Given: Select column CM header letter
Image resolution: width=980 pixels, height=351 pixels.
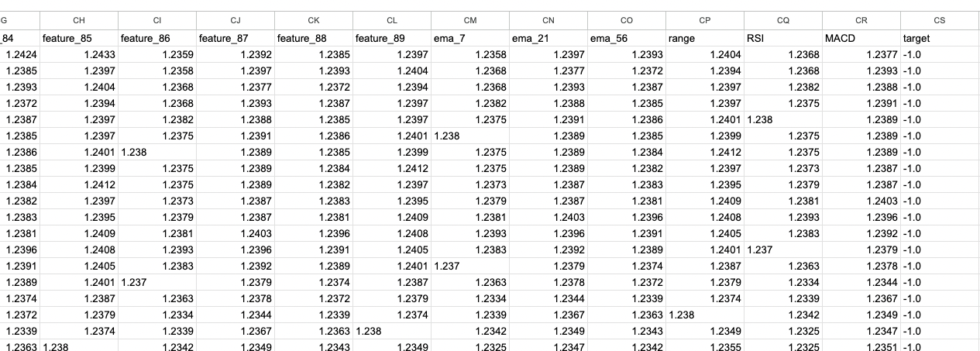Looking at the screenshot, I should coord(470,21).
